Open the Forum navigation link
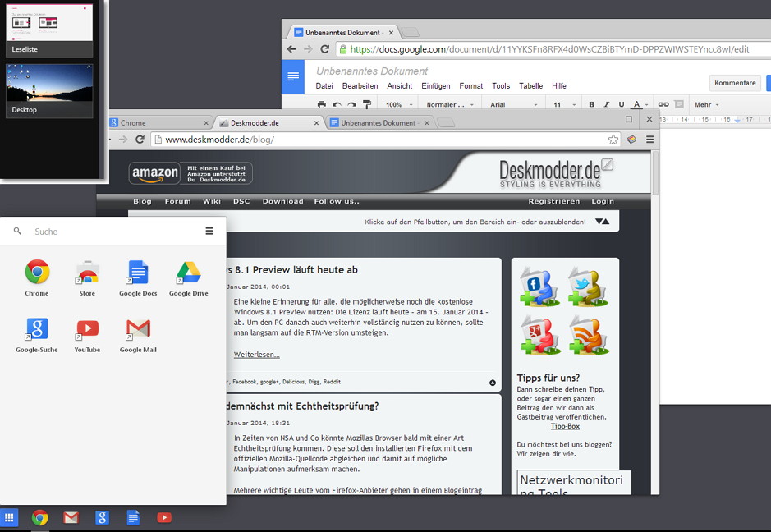The height and width of the screenshot is (532, 771). click(177, 201)
